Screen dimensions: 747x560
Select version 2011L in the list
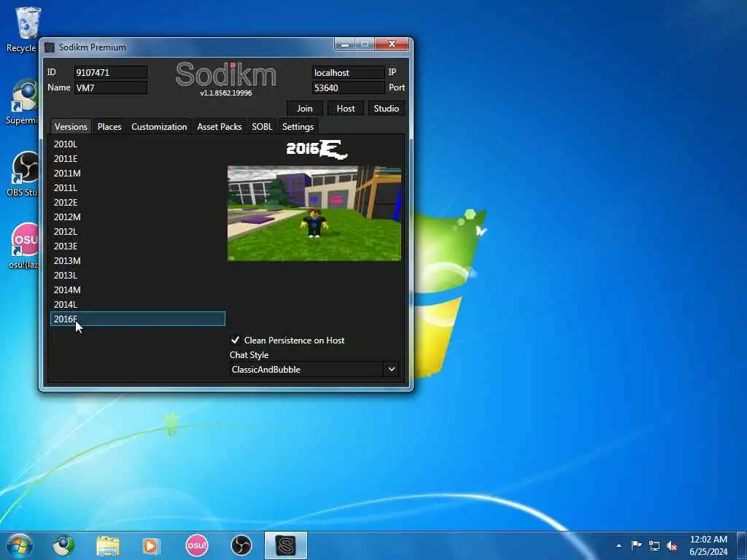(x=138, y=187)
